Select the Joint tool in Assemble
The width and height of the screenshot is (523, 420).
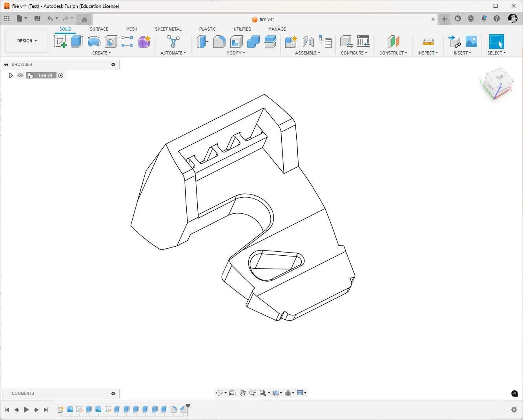tap(308, 41)
